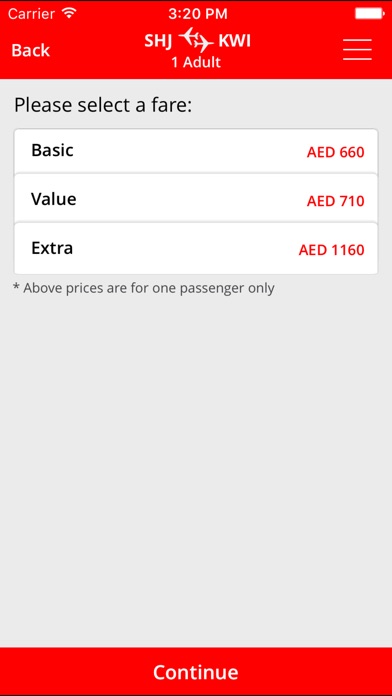Screen dimensions: 392x696
Task: Select the Value fare option
Action: click(x=196, y=199)
